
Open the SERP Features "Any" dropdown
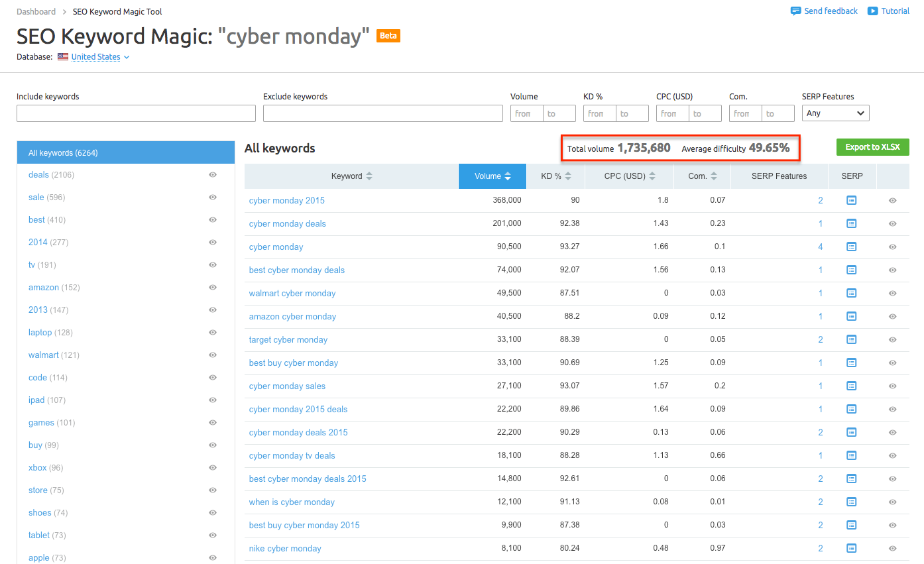click(835, 113)
